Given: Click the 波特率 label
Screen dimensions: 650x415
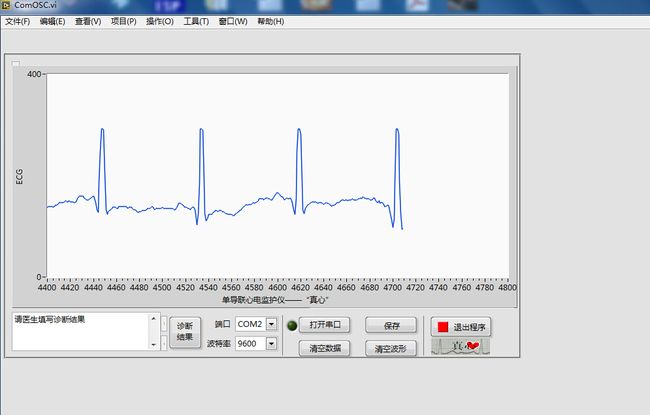Looking at the screenshot, I should coord(218,344).
